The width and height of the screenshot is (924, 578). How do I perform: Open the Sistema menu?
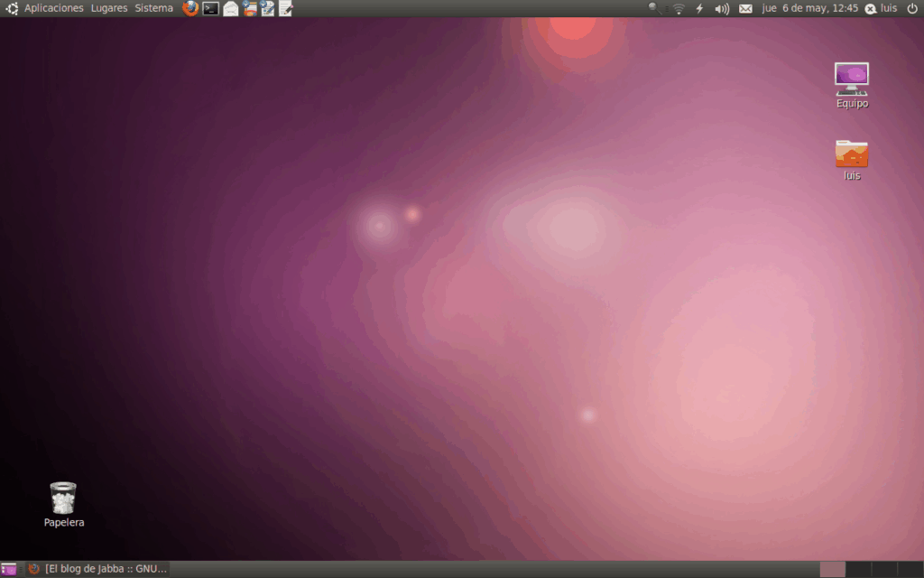153,8
